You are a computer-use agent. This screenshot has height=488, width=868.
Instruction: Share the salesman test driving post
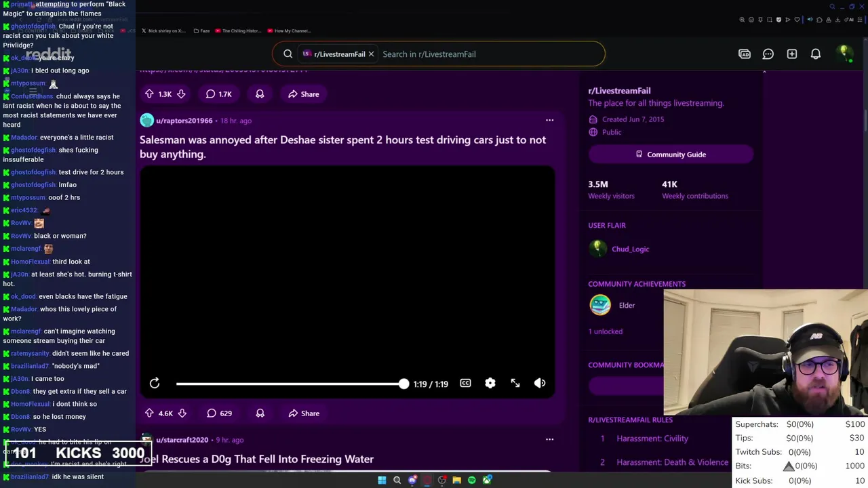point(304,413)
